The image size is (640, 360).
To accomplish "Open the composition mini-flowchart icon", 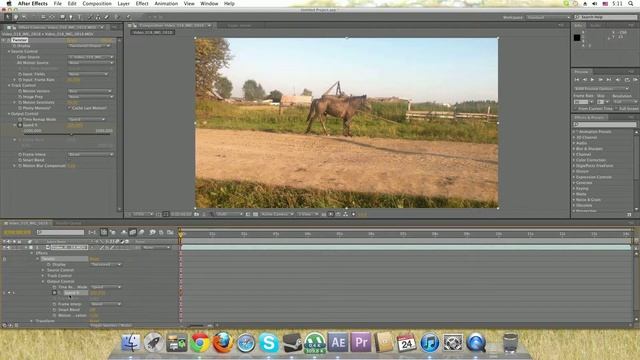I will (x=92, y=232).
